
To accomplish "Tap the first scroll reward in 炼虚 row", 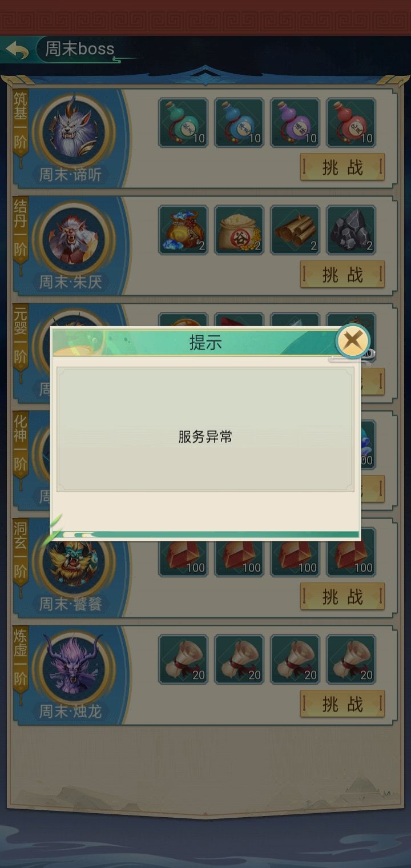I will tap(183, 660).
